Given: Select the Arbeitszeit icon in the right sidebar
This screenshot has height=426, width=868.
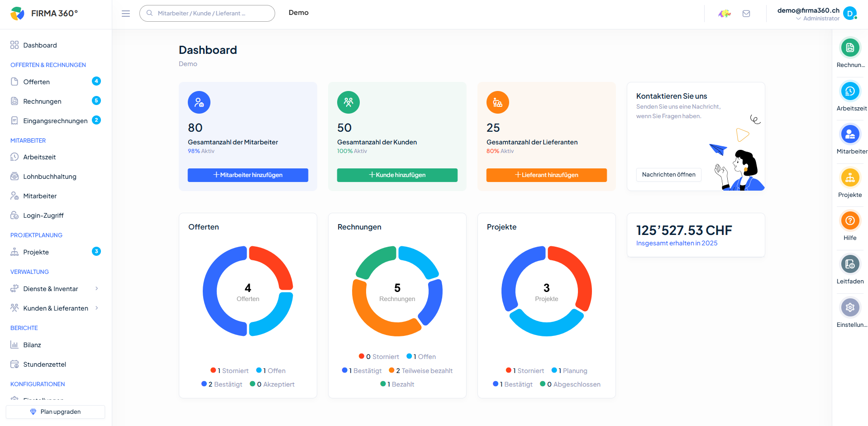Looking at the screenshot, I should click(850, 91).
